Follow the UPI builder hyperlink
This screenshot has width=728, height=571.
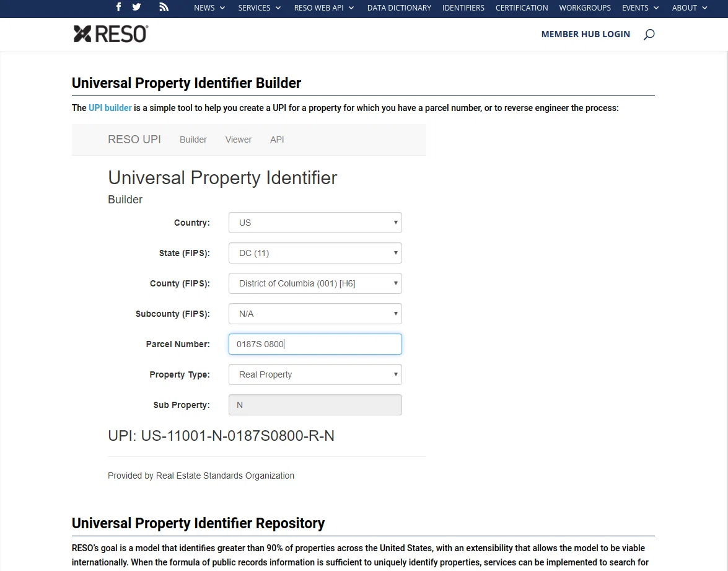(x=110, y=108)
